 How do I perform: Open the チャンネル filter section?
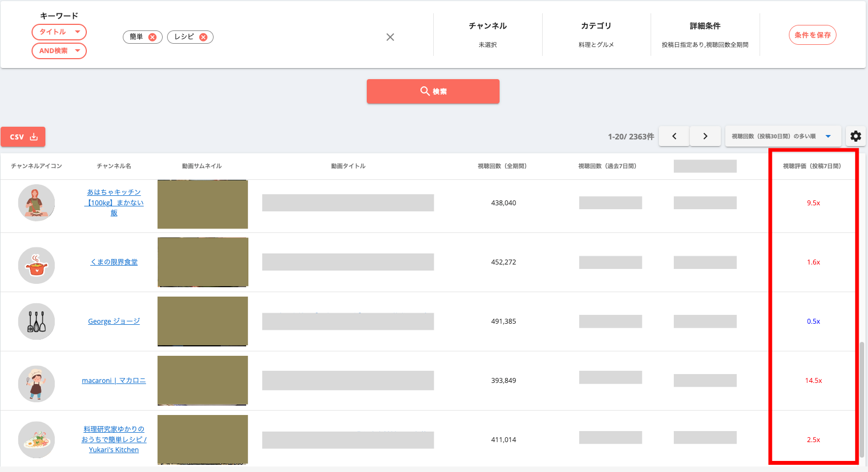click(x=487, y=34)
